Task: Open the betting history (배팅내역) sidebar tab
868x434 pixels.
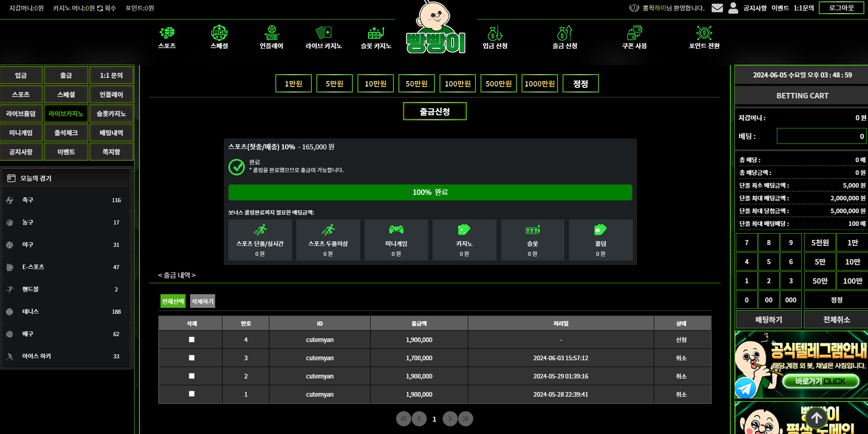Action: click(x=111, y=133)
